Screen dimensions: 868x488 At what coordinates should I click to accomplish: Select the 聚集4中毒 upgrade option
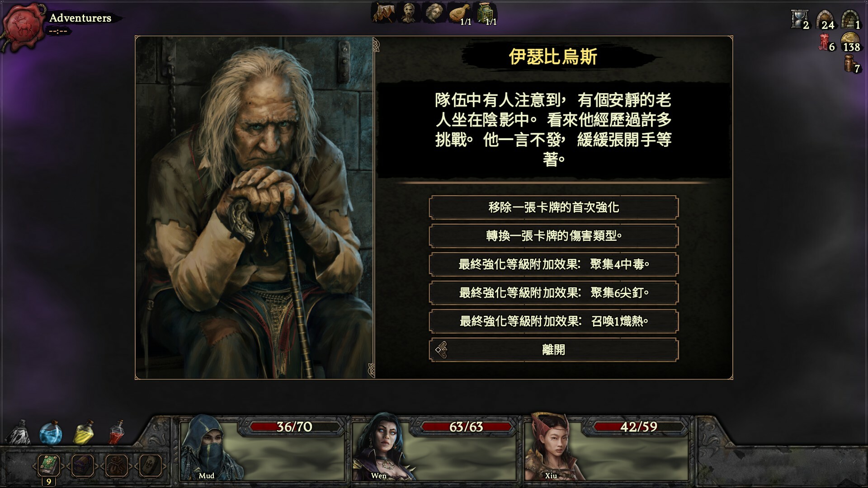point(554,264)
